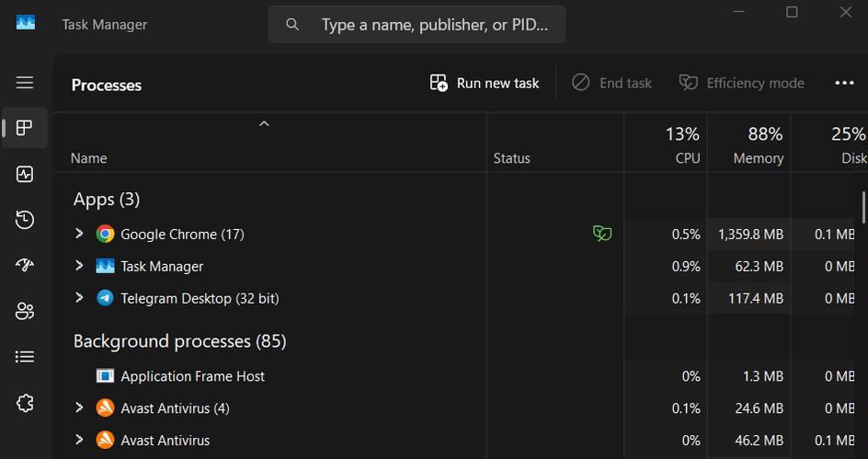Click the 1,359.8 MB memory value
The height and width of the screenshot is (459, 868).
(x=750, y=235)
